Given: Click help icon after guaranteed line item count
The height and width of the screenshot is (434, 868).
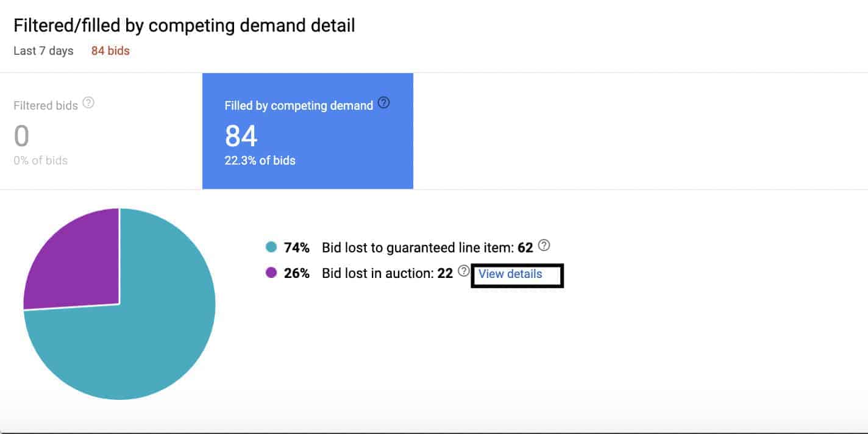Looking at the screenshot, I should click(x=544, y=245).
